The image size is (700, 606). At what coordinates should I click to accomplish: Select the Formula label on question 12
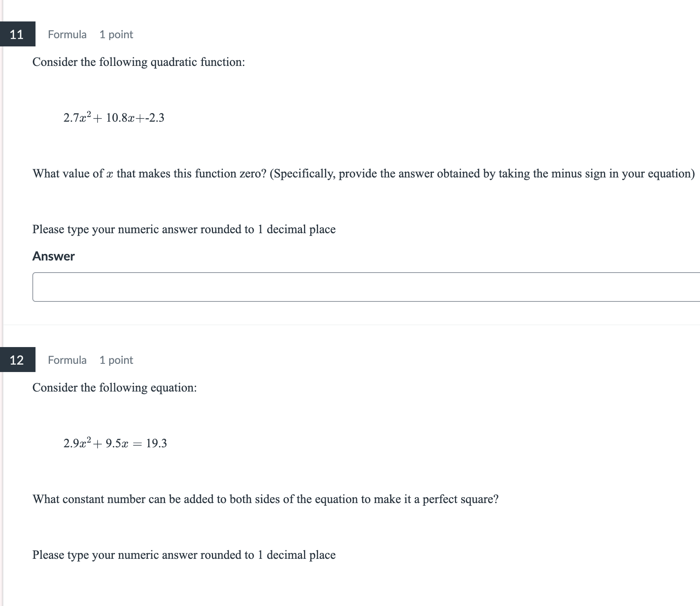click(x=67, y=360)
